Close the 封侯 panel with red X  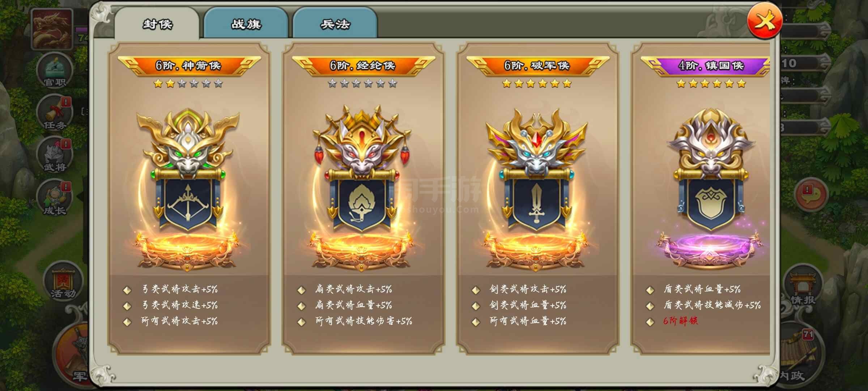pos(765,21)
